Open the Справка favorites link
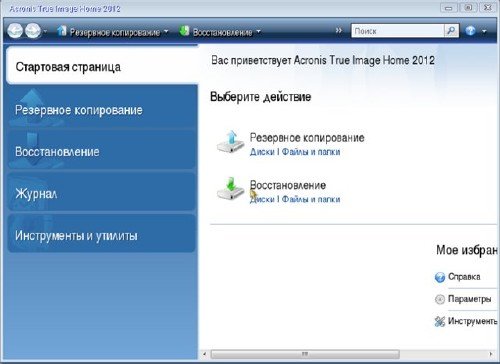 click(x=464, y=277)
